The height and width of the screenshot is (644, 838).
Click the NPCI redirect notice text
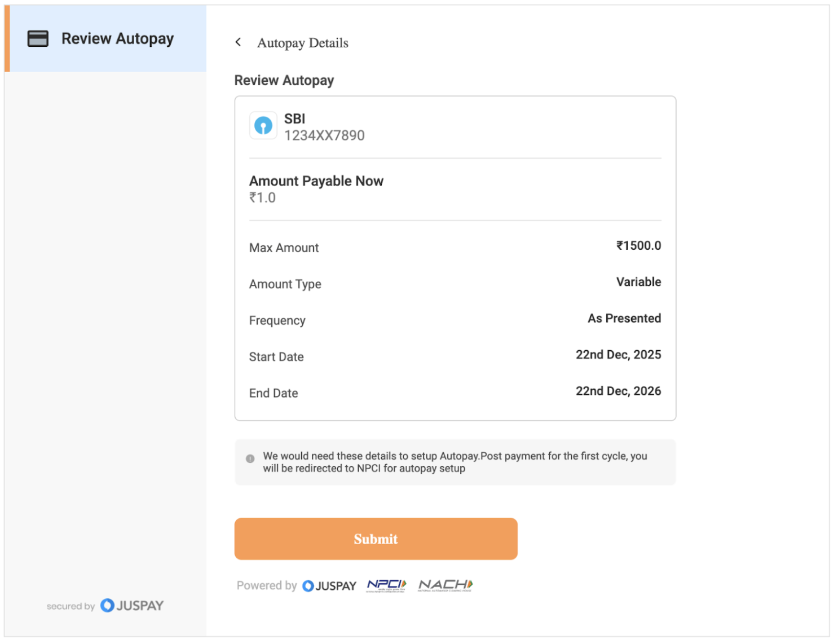[x=455, y=462]
